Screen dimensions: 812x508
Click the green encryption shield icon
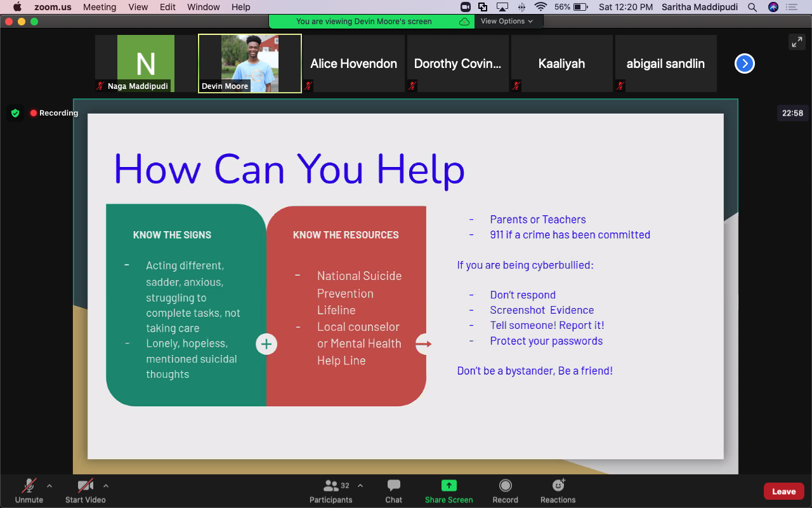tap(16, 113)
